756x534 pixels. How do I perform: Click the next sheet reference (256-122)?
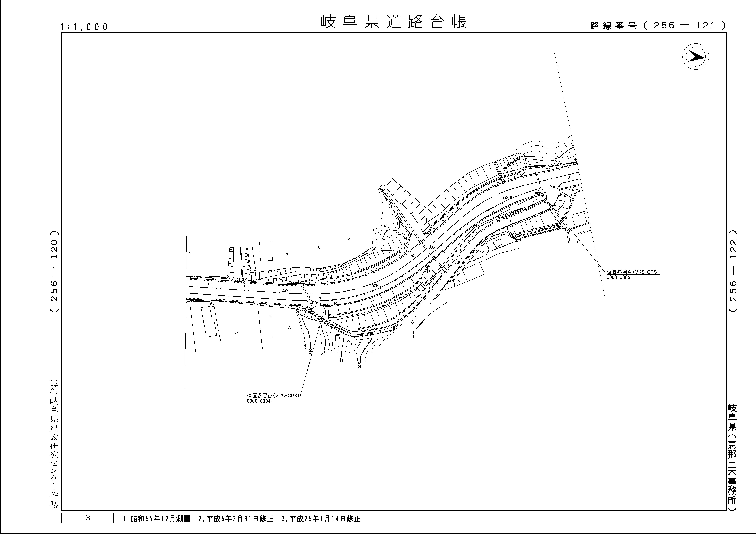coord(733,271)
